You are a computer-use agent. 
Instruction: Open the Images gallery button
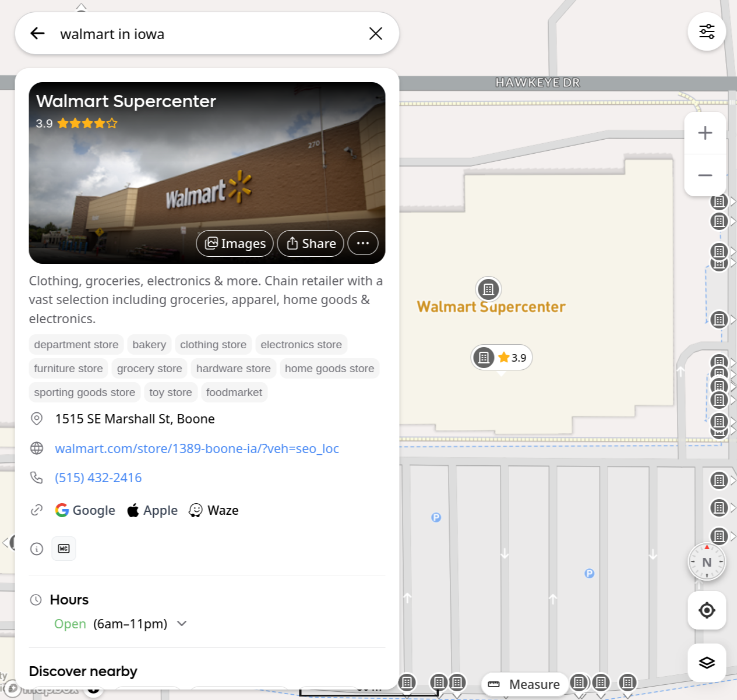point(235,243)
